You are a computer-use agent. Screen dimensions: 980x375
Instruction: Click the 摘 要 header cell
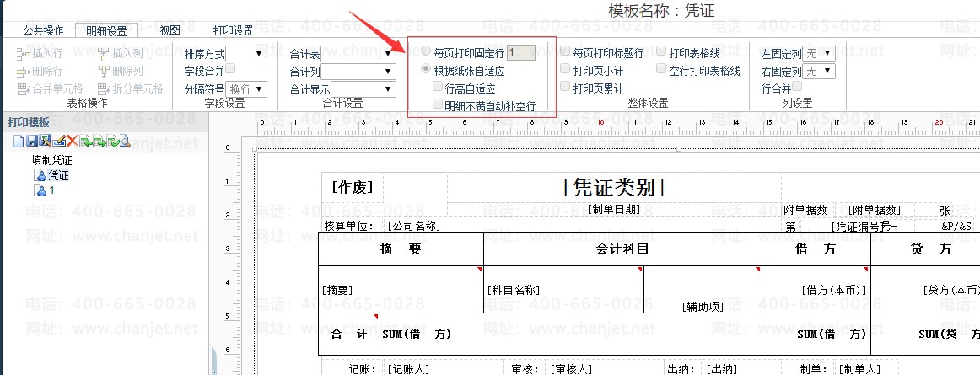coord(401,249)
